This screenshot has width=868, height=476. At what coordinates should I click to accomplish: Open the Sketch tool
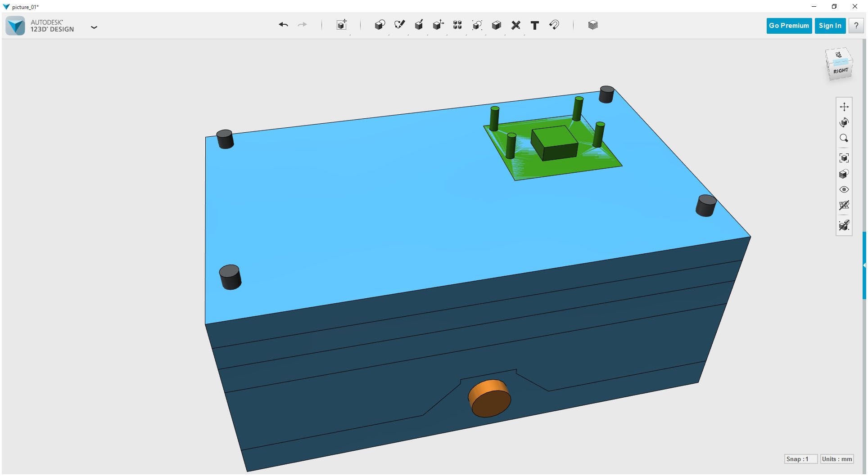400,25
